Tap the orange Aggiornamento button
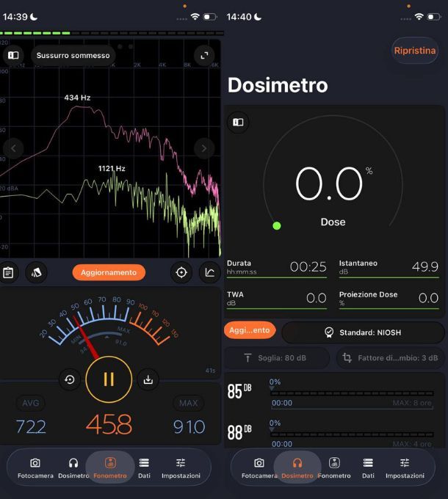 [109, 272]
